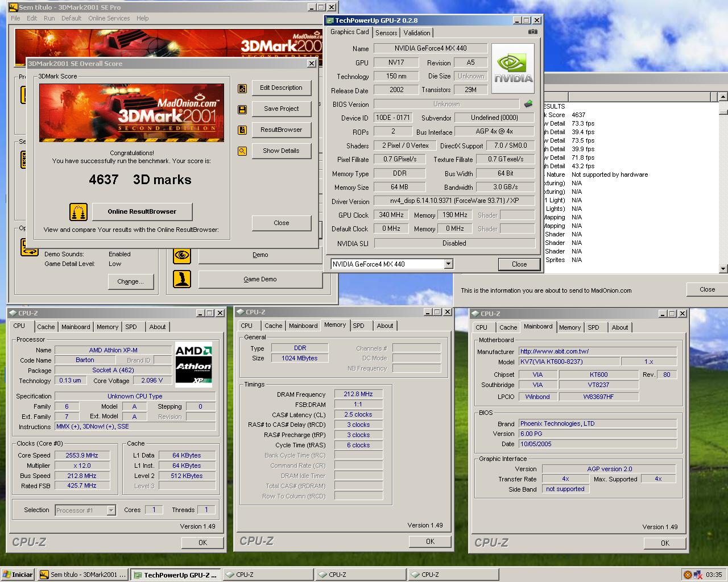Click the NVIDIA logo in GPU-Z
The width and height of the screenshot is (728, 582).
[513, 68]
